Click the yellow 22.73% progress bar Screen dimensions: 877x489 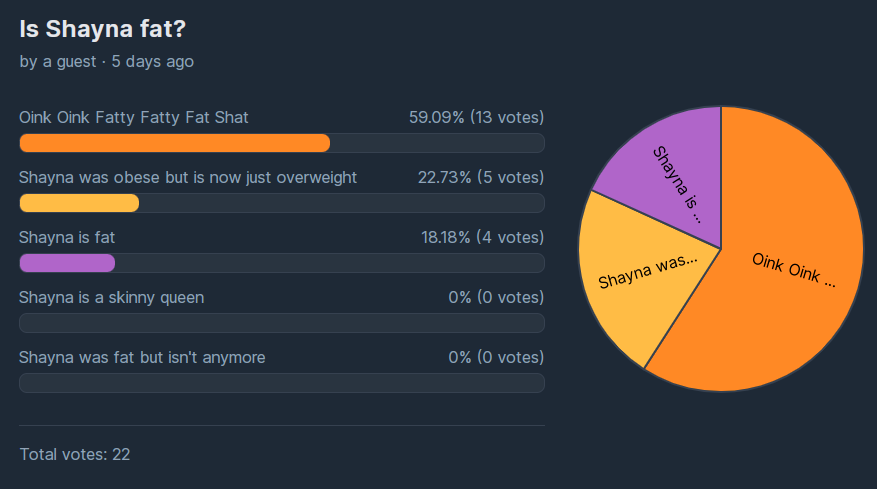point(79,203)
